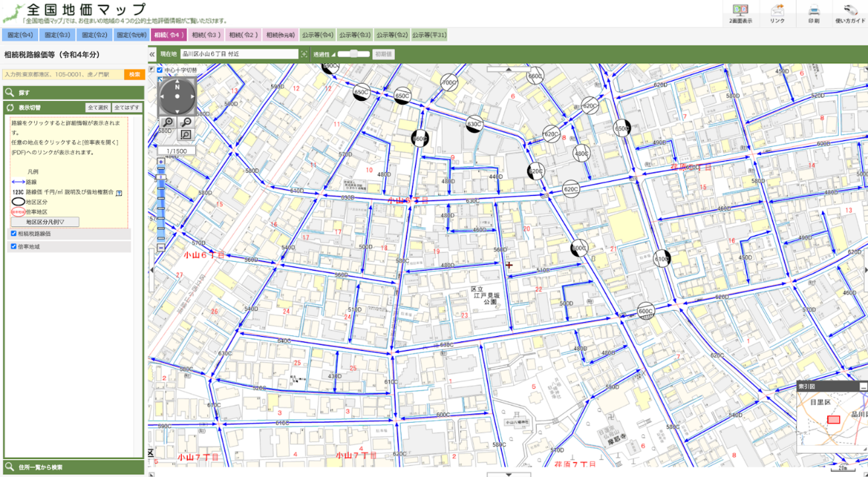Select the zoom-out magnifier tool
The height and width of the screenshot is (477, 868).
point(186,123)
